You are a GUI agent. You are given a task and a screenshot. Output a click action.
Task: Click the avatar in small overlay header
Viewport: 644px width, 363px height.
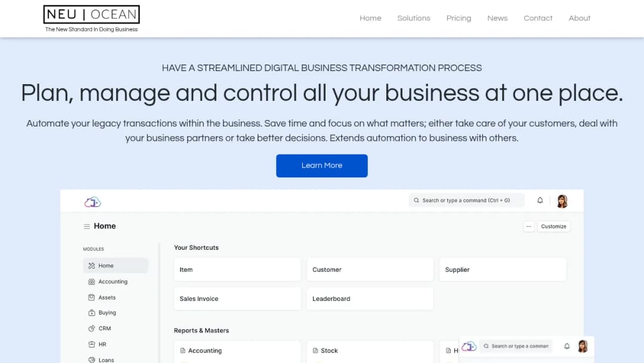click(583, 346)
